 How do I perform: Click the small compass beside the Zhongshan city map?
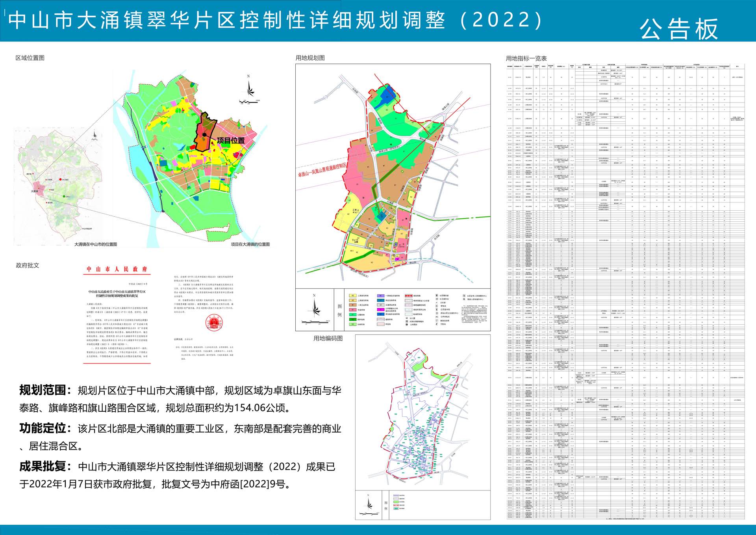(x=94, y=136)
